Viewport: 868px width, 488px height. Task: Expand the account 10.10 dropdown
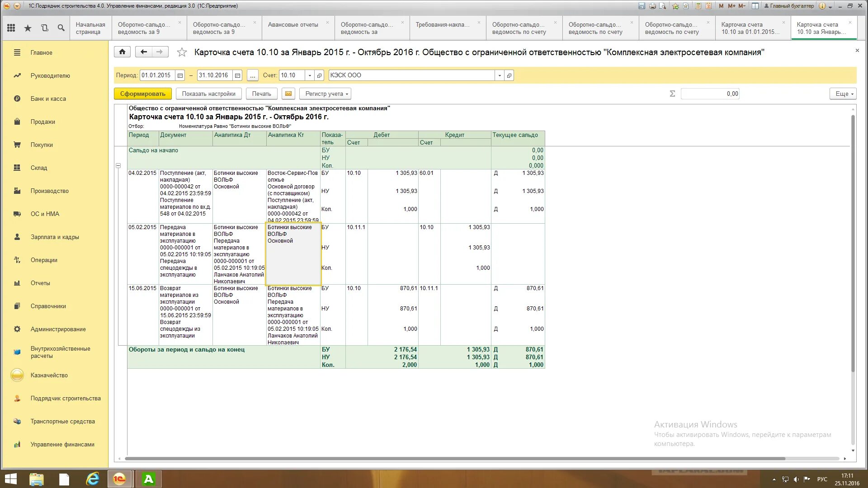pyautogui.click(x=310, y=75)
